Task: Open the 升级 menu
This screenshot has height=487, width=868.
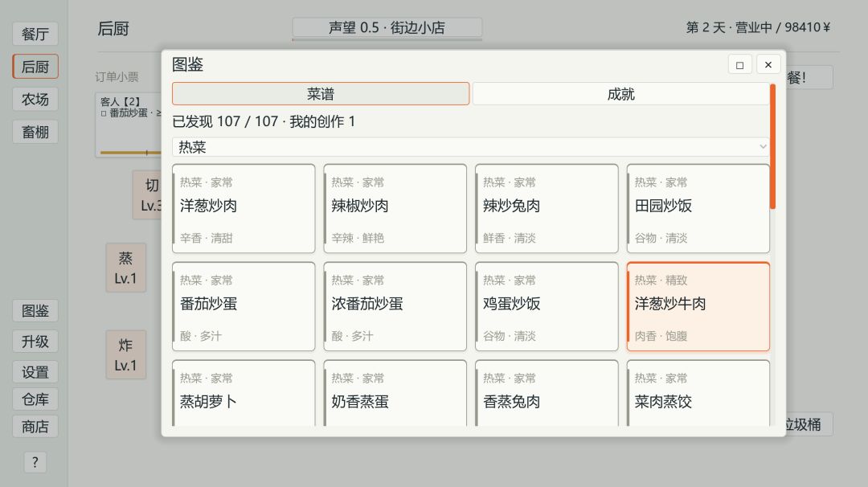Action: tap(35, 342)
